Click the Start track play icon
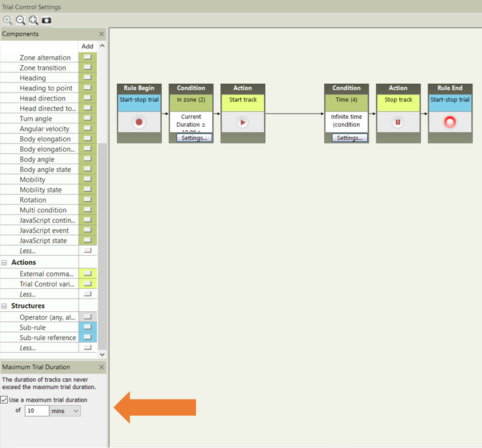482x448 pixels. (x=242, y=122)
